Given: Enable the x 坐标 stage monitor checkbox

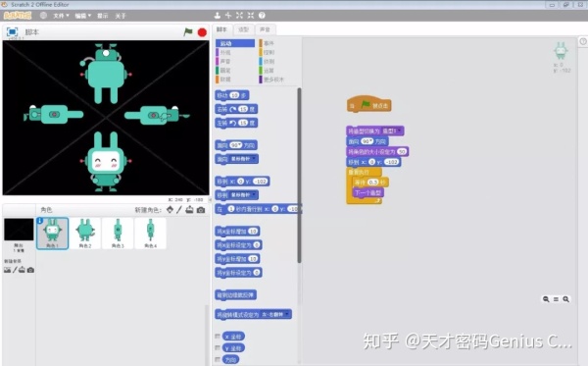Looking at the screenshot, I should [x=218, y=336].
